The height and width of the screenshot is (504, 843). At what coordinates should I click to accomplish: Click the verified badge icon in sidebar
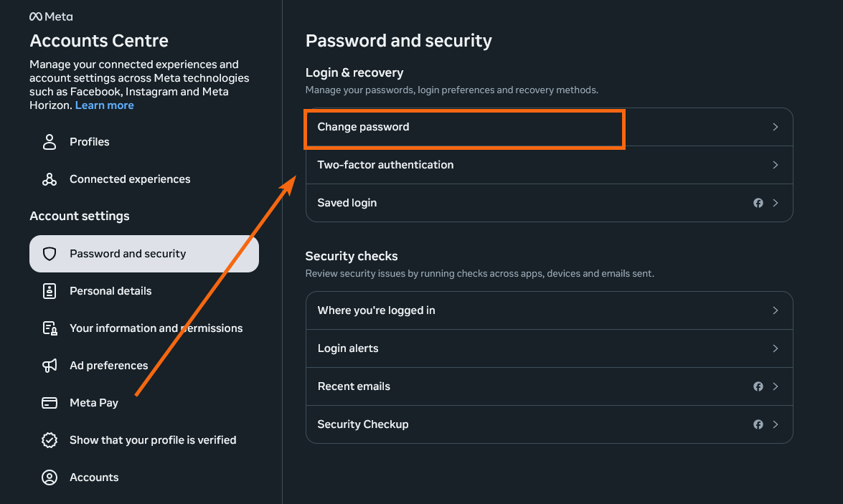pyautogui.click(x=50, y=440)
